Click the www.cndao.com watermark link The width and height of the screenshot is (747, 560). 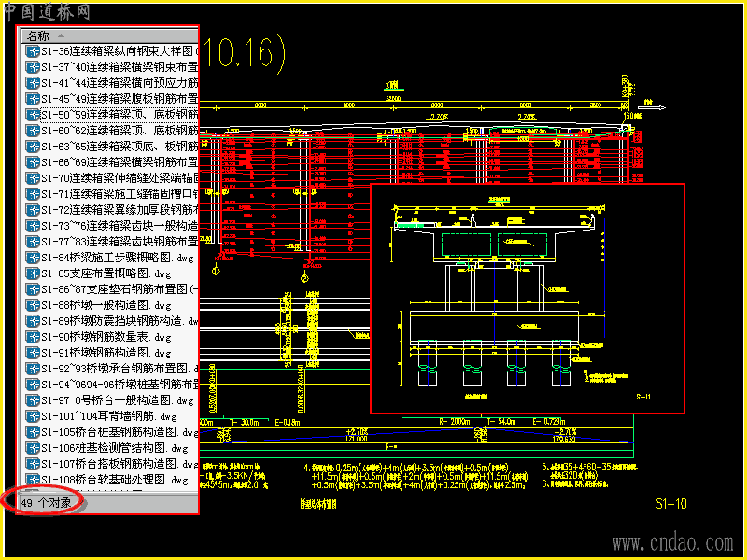coord(672,543)
